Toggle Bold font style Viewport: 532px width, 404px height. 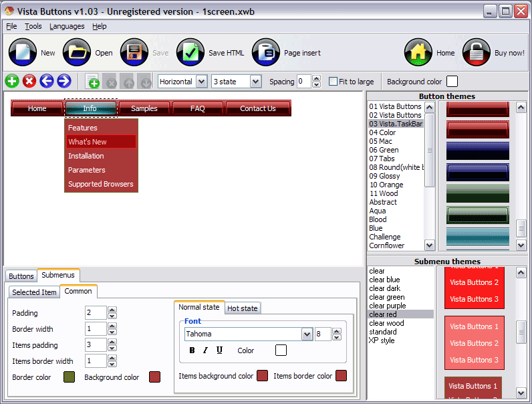click(x=192, y=350)
